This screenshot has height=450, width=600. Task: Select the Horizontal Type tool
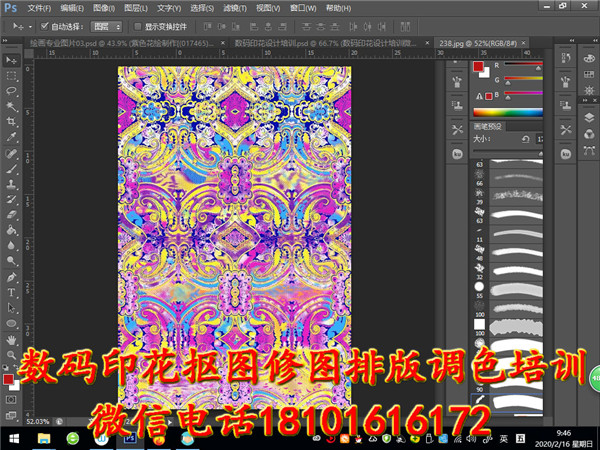(11, 293)
